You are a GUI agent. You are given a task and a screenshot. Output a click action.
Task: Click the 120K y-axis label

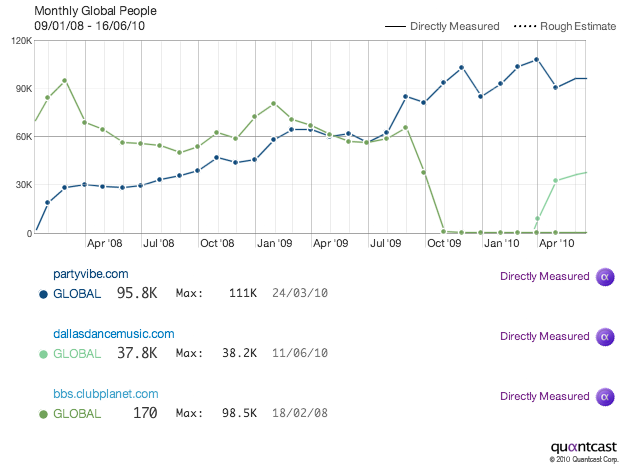point(22,41)
